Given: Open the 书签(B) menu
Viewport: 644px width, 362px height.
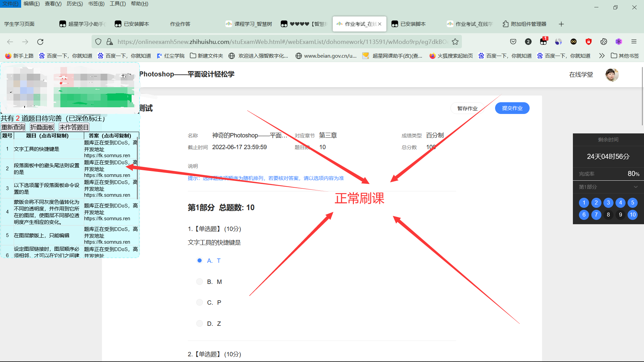Looking at the screenshot, I should click(96, 4).
